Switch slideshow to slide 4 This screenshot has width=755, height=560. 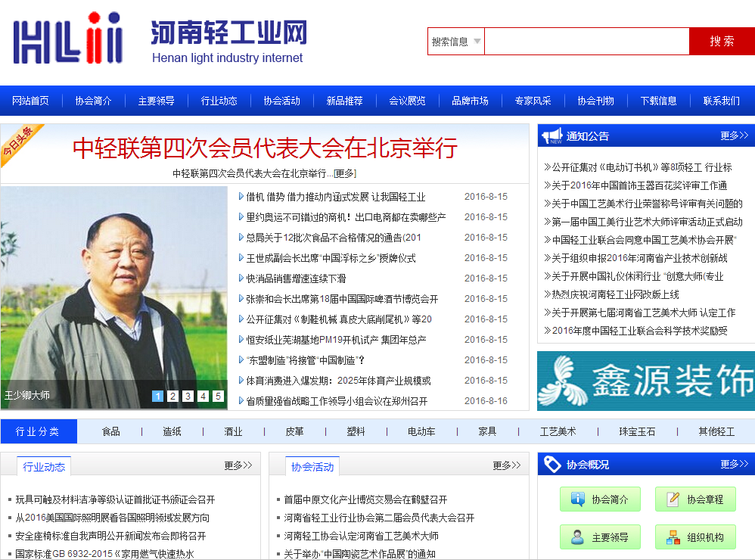pos(204,396)
